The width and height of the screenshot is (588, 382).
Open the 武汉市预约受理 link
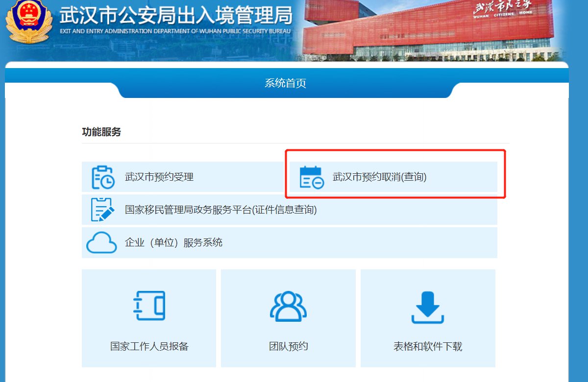click(159, 177)
